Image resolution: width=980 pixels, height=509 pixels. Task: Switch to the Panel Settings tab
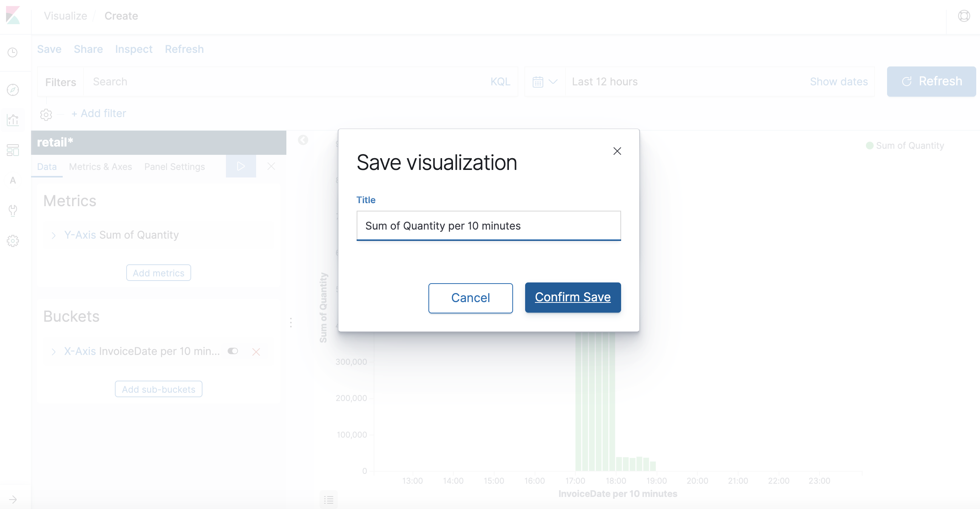click(x=174, y=167)
